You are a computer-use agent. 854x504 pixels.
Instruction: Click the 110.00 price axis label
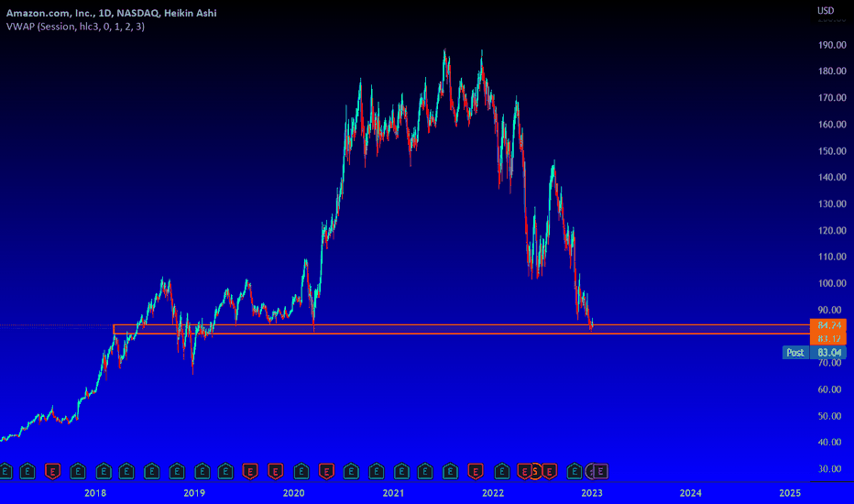[x=832, y=257]
